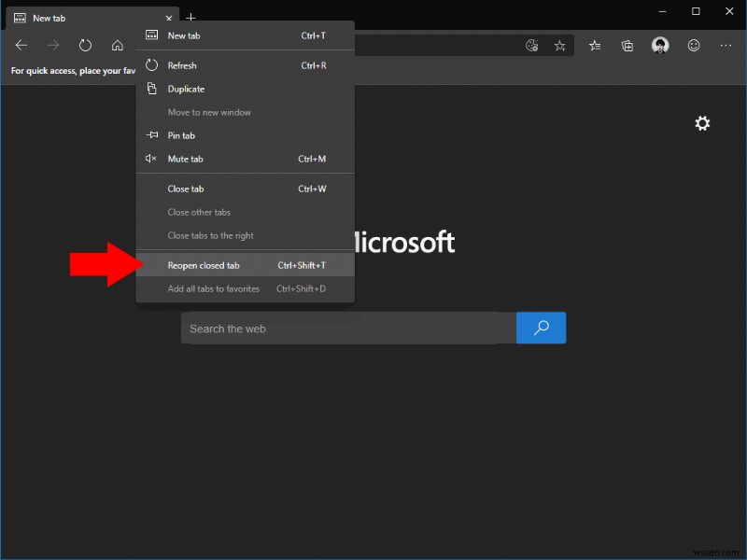Add this page to favorites
The height and width of the screenshot is (560, 747).
pos(558,45)
